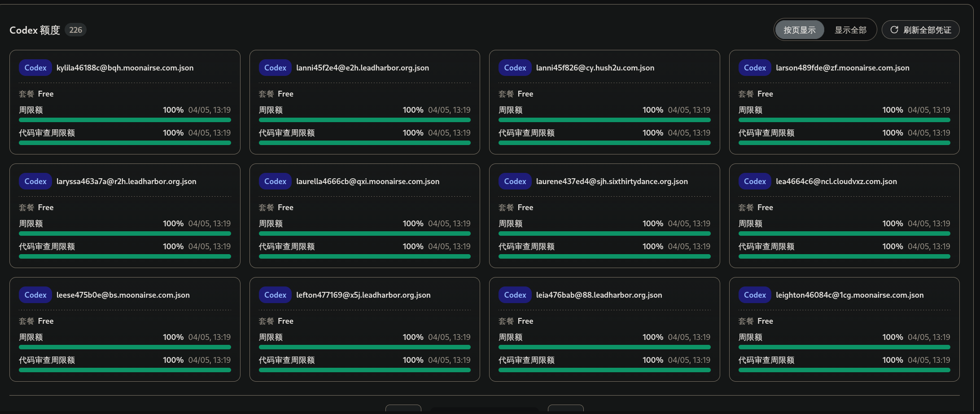Click Codex badge on lefton477169 card
This screenshot has width=980, height=414.
[x=275, y=295]
